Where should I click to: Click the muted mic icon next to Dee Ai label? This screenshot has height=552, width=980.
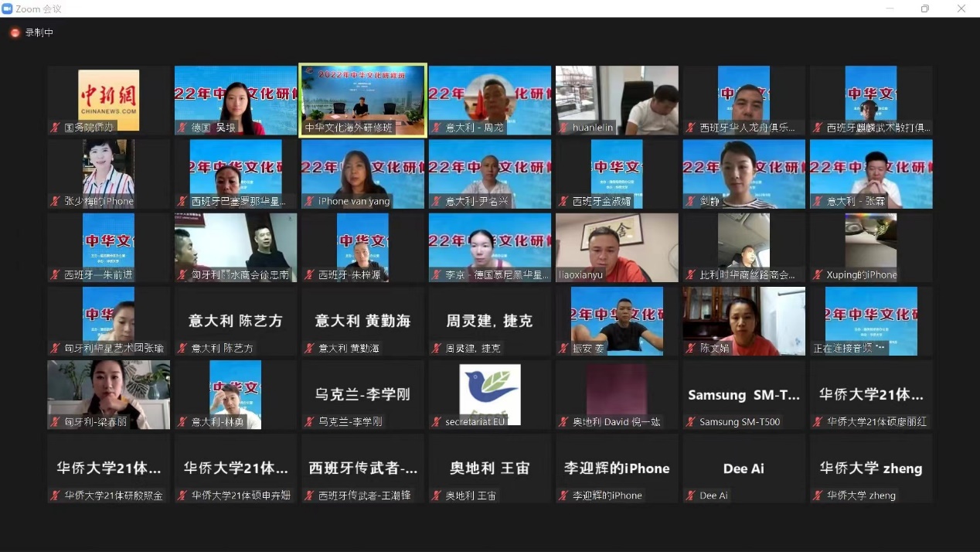point(691,496)
